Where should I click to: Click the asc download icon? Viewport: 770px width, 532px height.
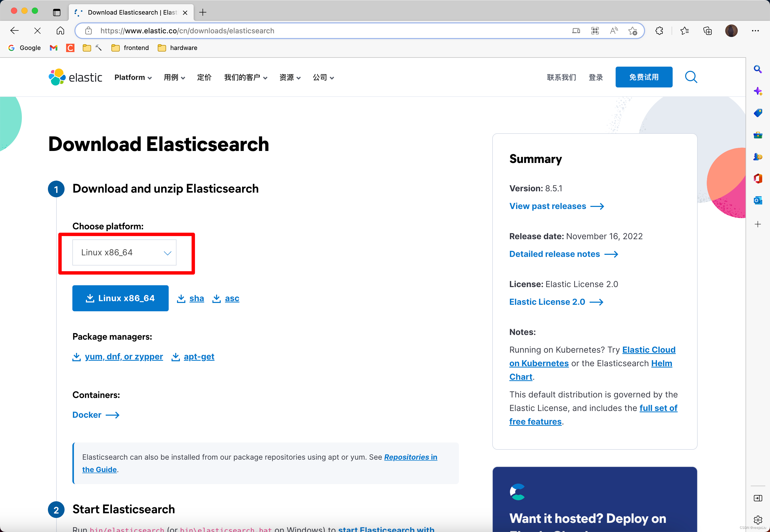[x=217, y=299]
